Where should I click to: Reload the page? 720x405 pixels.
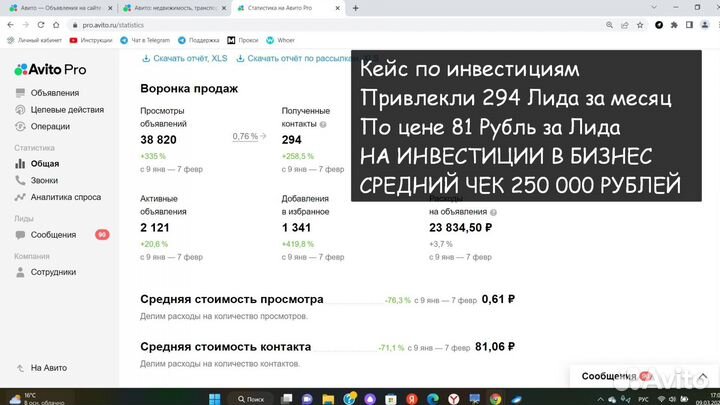click(41, 25)
